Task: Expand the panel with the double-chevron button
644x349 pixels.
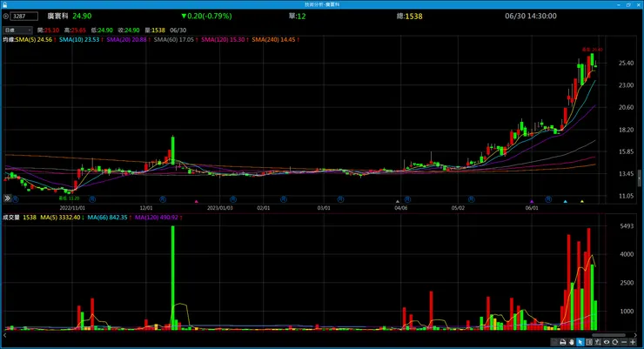Action: coord(7,198)
